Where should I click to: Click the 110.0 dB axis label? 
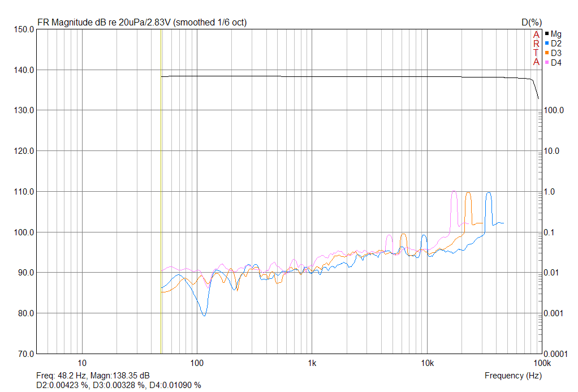(x=24, y=192)
